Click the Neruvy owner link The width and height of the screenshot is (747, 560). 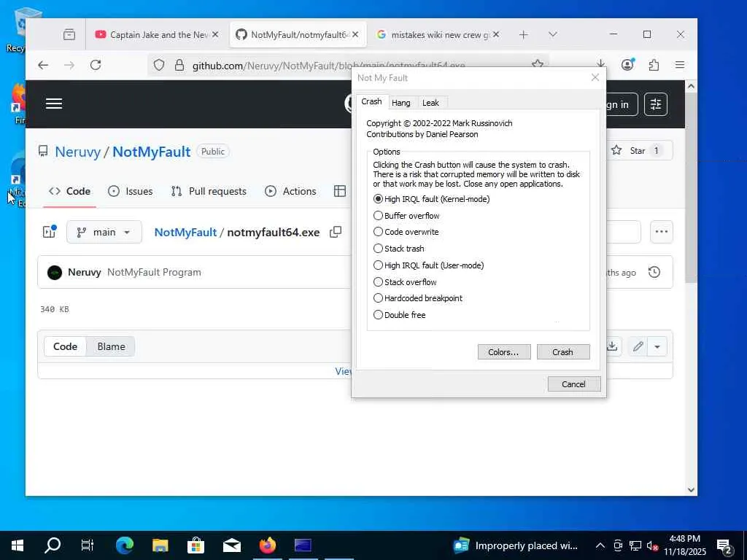tap(77, 152)
